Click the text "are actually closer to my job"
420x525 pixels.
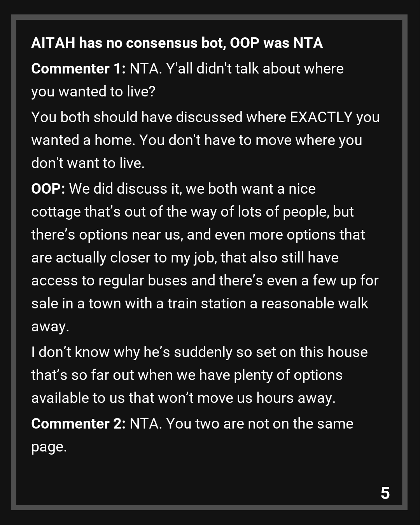pos(124,258)
